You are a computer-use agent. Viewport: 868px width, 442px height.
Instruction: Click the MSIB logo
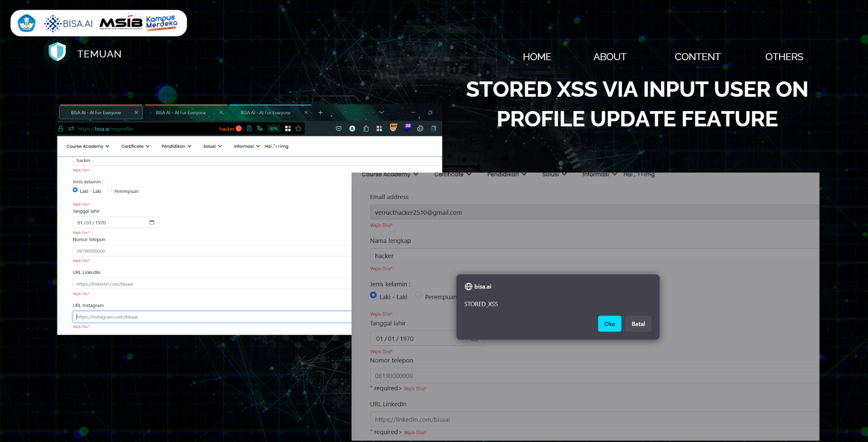(x=121, y=23)
